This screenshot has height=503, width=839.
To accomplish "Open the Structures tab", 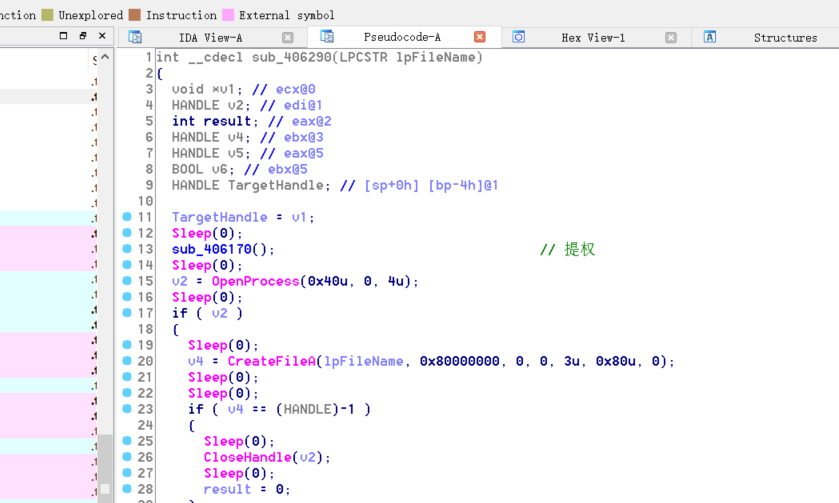I will pyautogui.click(x=785, y=37).
